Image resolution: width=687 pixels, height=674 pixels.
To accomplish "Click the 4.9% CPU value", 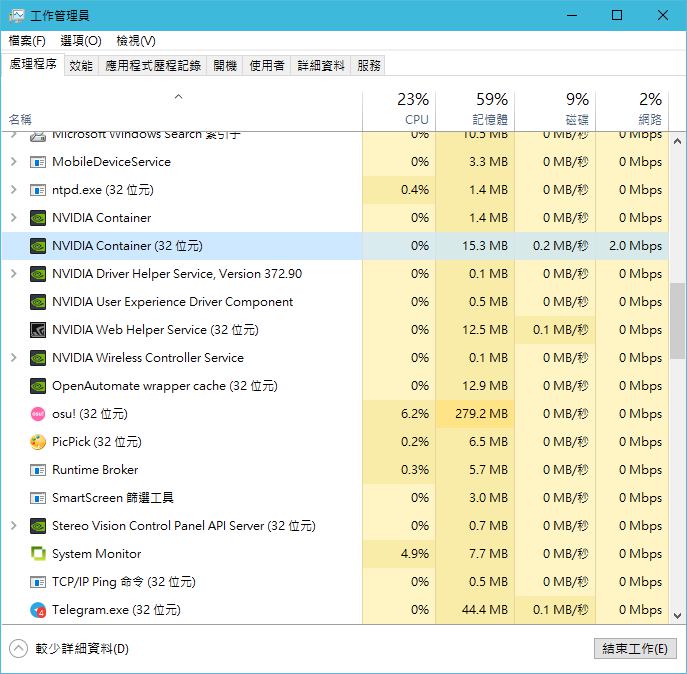I will click(x=415, y=554).
